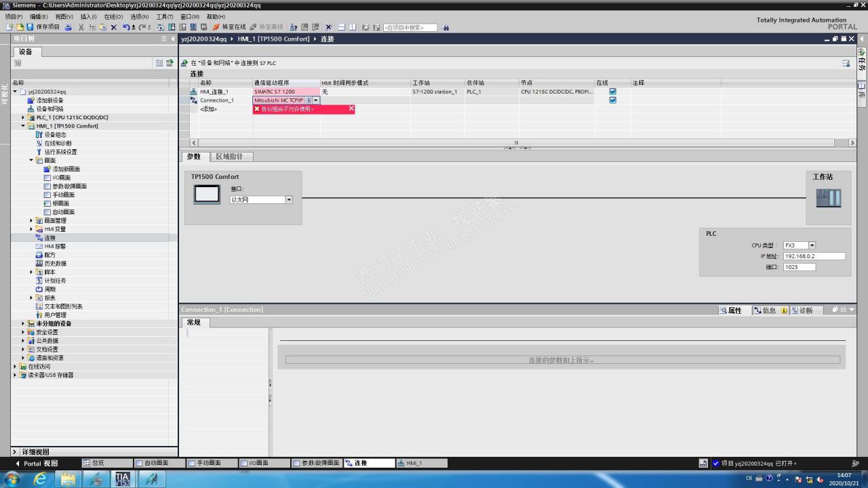Click the 工作站 station thumbnail
This screenshot has height=488, width=868.
(x=829, y=198)
